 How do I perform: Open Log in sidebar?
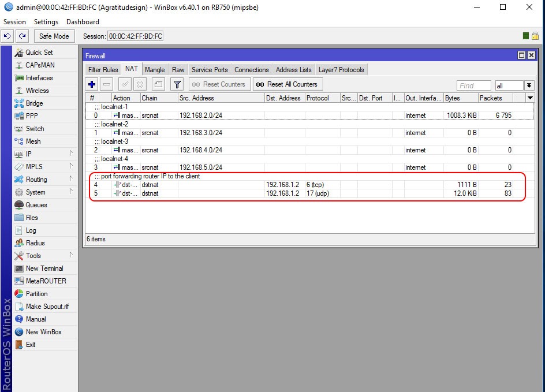pos(45,230)
